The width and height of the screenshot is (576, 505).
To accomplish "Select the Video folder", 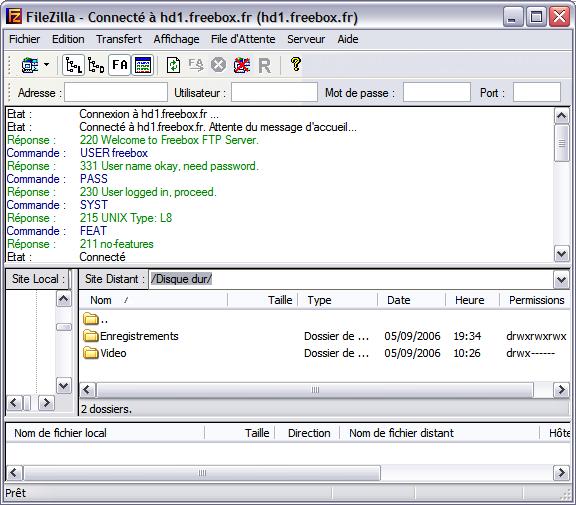I will 105,353.
